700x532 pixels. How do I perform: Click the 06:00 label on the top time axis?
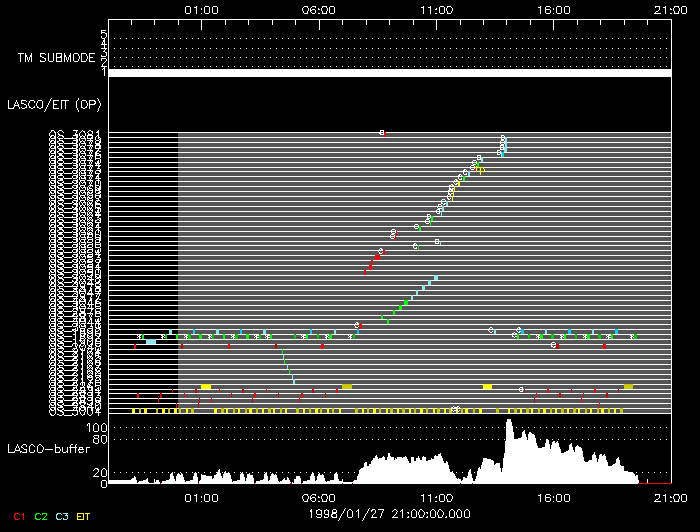318,10
